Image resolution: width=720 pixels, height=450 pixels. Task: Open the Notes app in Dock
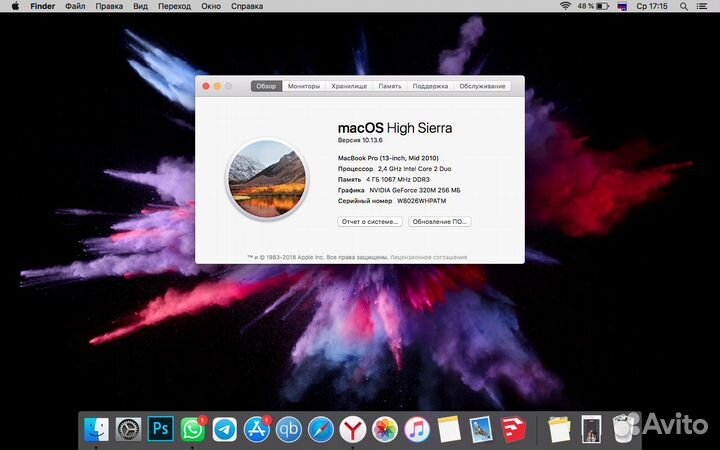tap(449, 430)
